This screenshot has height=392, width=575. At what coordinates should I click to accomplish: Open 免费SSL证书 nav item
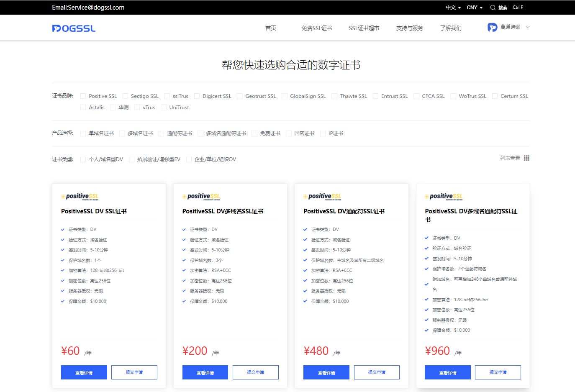coord(317,28)
